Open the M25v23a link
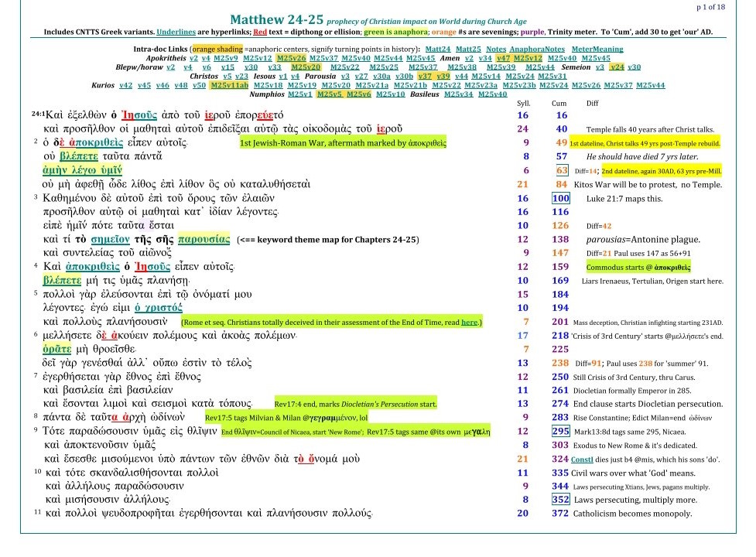756x557 pixels. point(481,85)
